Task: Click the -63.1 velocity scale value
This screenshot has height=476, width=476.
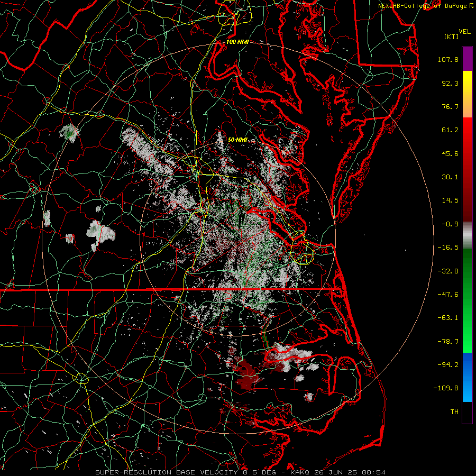Action: [448, 318]
